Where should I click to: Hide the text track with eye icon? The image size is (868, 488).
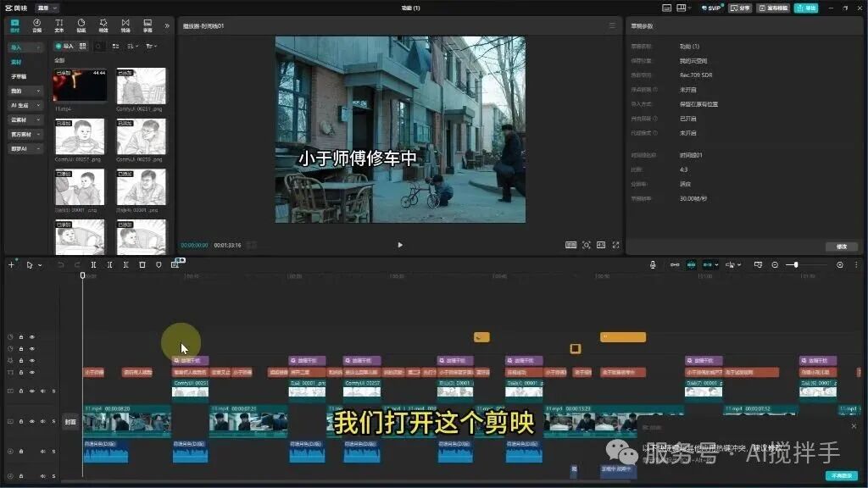[32, 373]
